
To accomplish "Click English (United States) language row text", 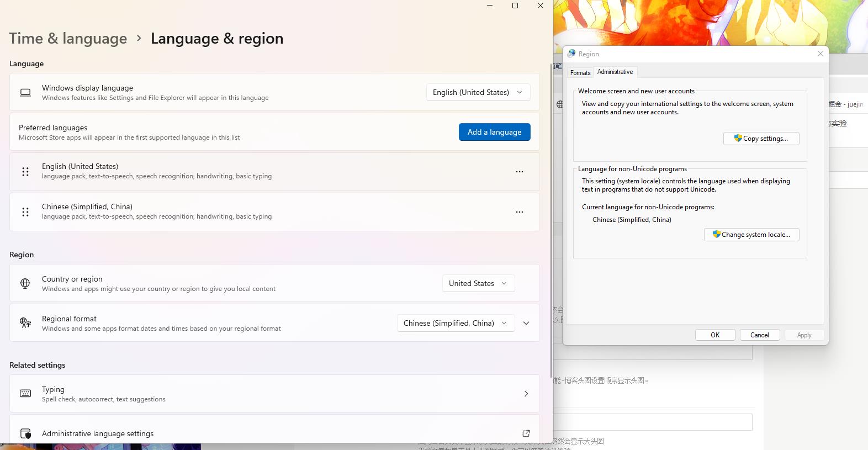I will click(x=80, y=166).
